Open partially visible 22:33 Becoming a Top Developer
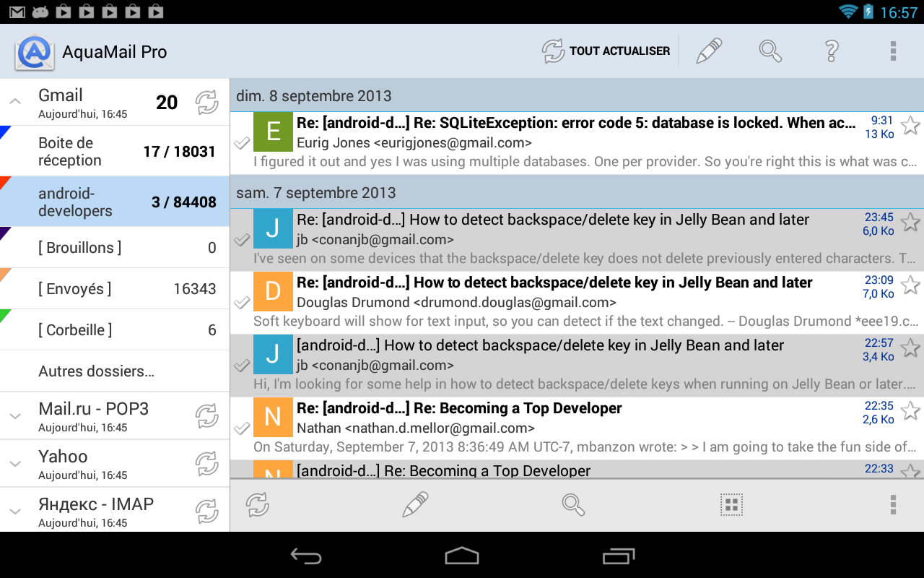 577,470
